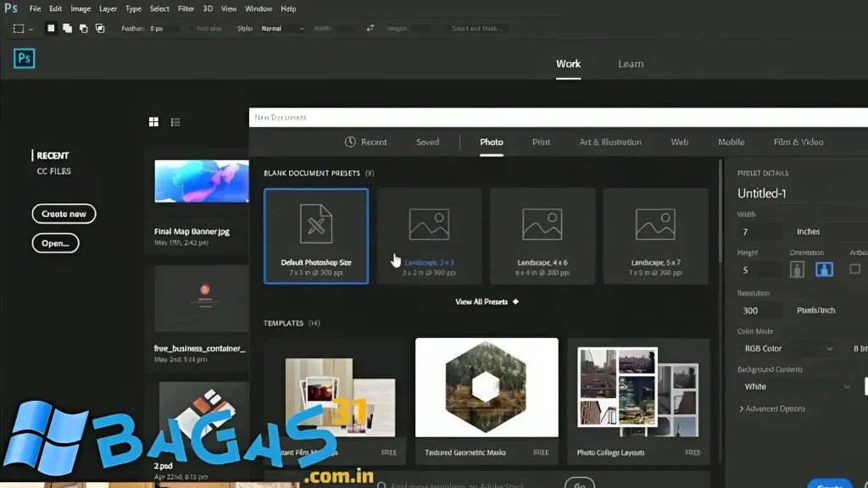This screenshot has height=488, width=868.
Task: Click the Width value field
Action: [759, 231]
